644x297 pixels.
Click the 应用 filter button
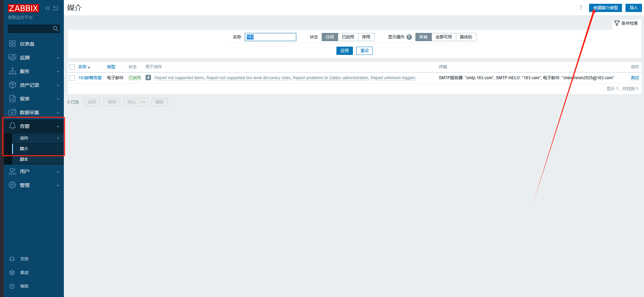coord(345,51)
